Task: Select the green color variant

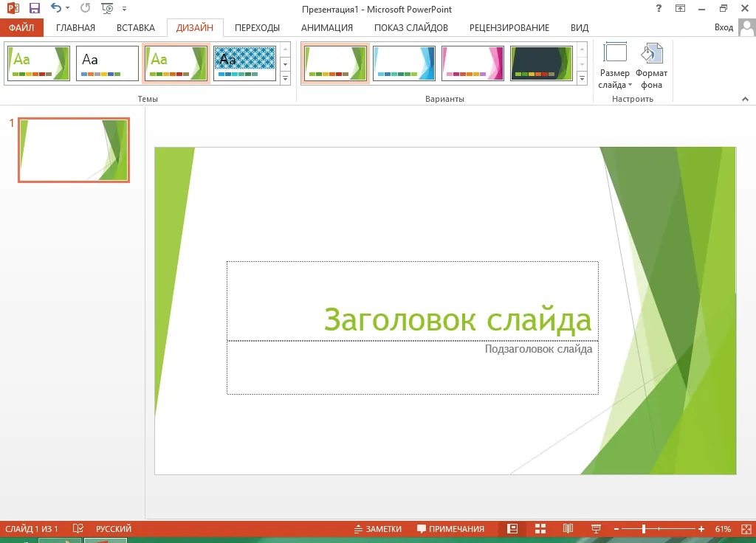Action: pos(335,63)
